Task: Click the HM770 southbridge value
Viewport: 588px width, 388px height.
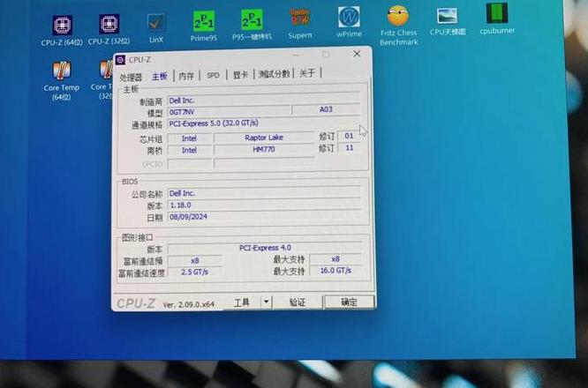Action: (x=264, y=149)
